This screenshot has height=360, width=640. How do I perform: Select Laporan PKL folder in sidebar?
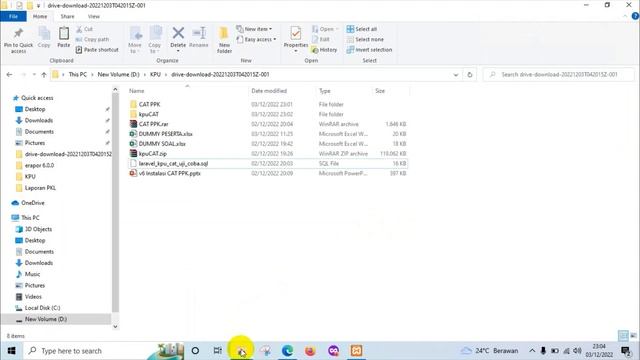[40, 188]
